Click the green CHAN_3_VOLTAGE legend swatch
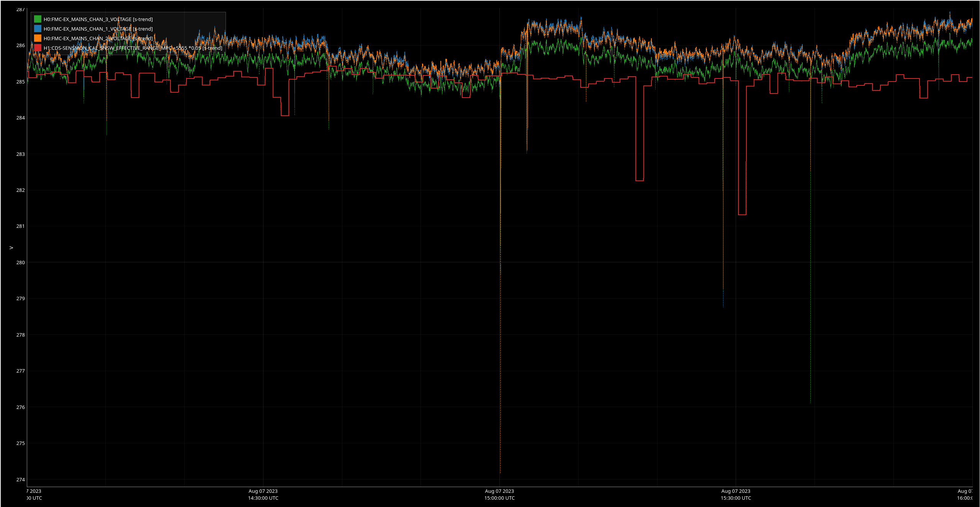The width and height of the screenshot is (980, 507). [38, 19]
